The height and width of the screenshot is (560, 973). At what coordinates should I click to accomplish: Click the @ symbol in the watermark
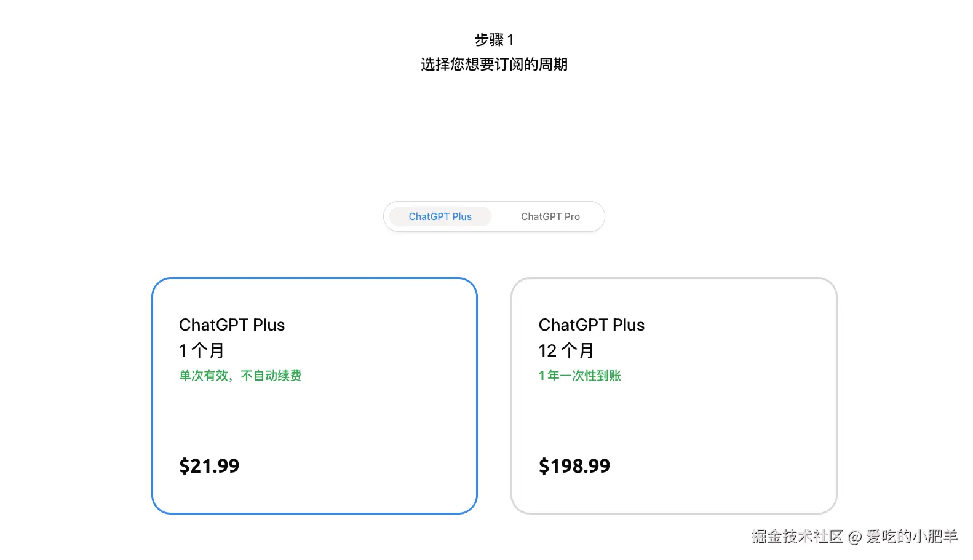(x=854, y=537)
